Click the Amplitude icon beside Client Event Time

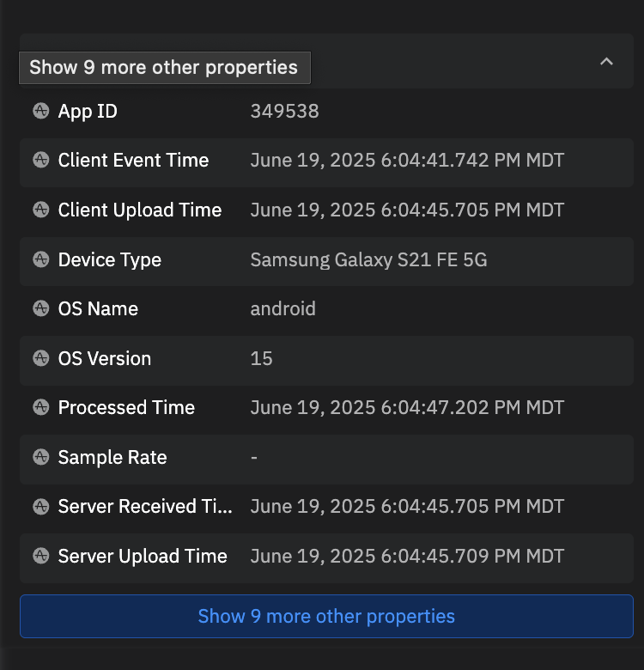(x=40, y=160)
